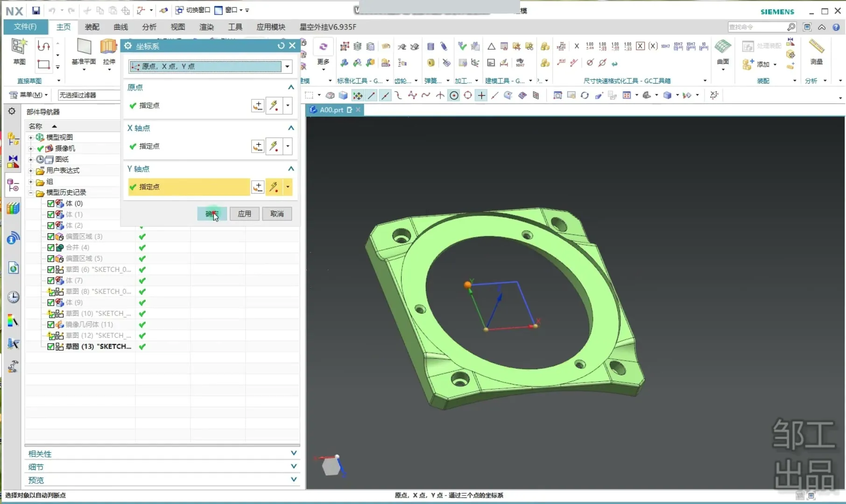Screen dimensions: 846x504
Task: Open the coordinate type dropdown 原点, X点, Y点
Action: (287, 67)
